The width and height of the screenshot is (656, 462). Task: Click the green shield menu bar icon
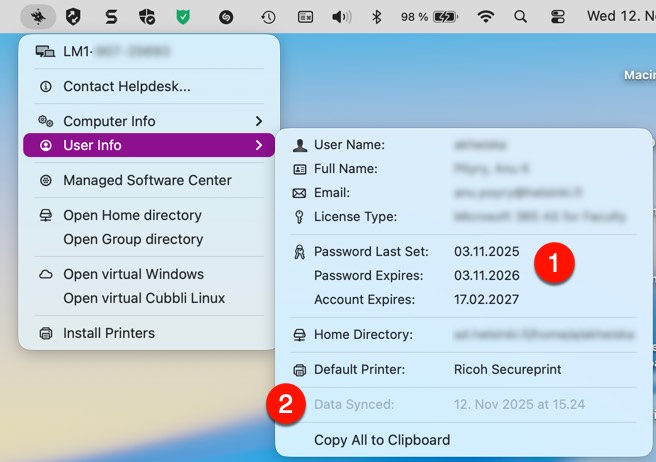[x=183, y=16]
